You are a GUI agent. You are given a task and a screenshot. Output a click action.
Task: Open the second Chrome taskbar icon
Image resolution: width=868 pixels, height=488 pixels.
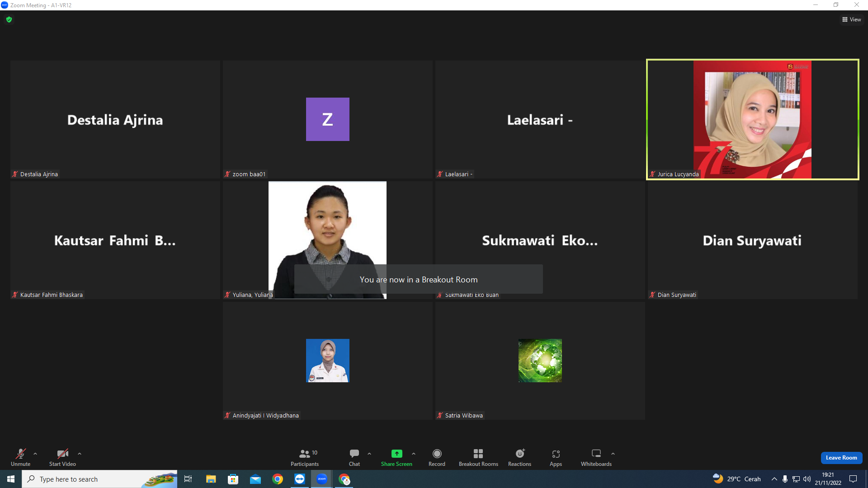(x=344, y=479)
